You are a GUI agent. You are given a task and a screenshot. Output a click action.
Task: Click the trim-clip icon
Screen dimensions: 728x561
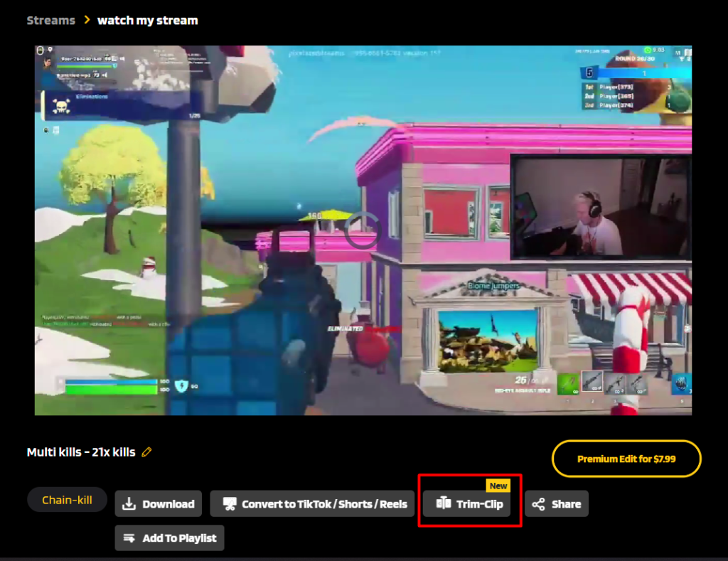click(444, 503)
